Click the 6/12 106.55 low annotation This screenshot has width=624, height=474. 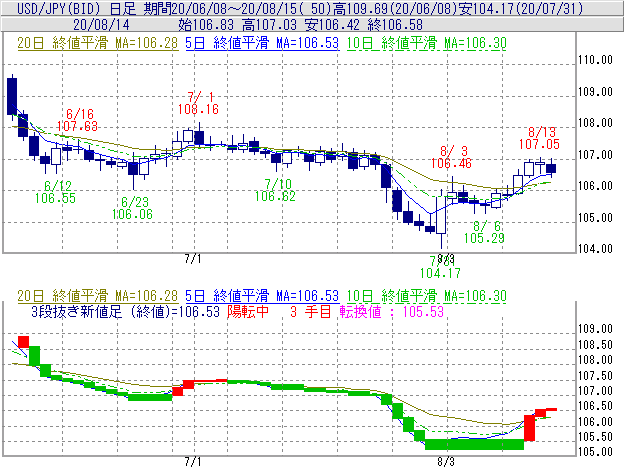pos(55,192)
